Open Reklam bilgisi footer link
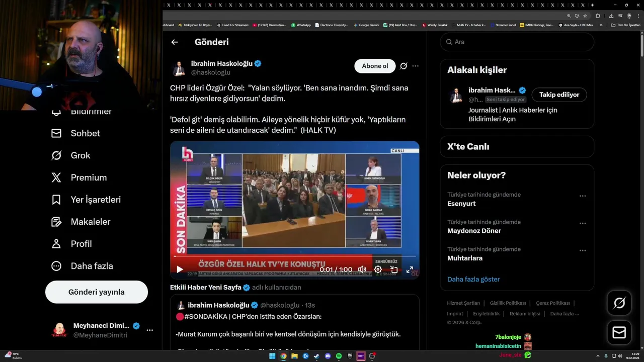Viewport: 644px width, 362px height. 525,314
